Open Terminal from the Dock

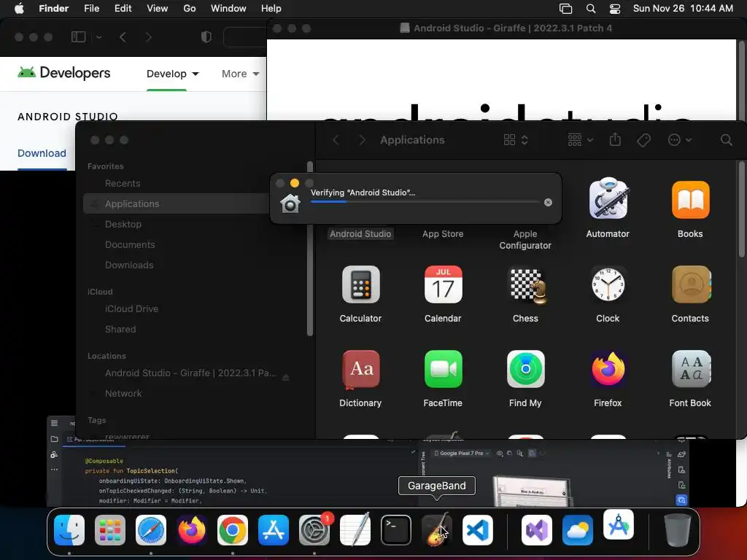396,530
